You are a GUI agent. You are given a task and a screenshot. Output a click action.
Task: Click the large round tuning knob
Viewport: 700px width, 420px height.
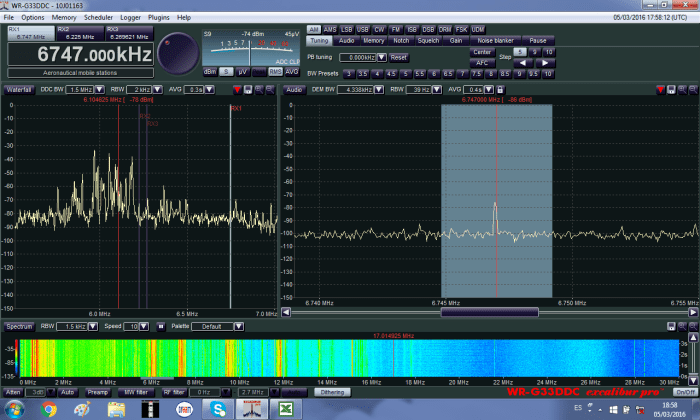tap(178, 51)
